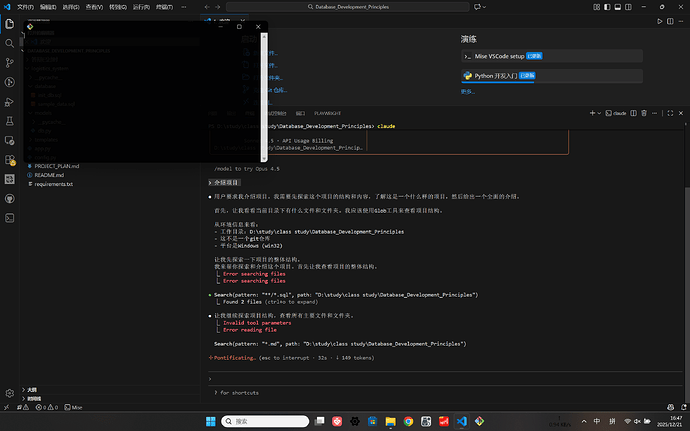Open the Edit menu
Screen dimensions: 690x431
(x=48, y=7)
